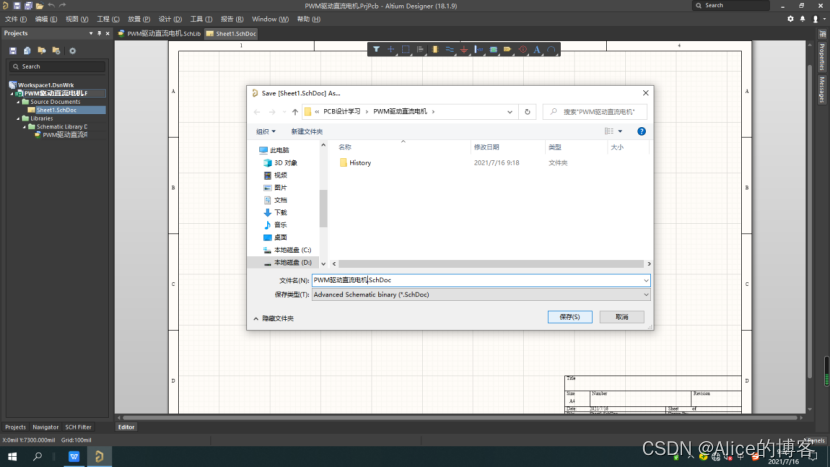Open the 放置 (P) menu
Image resolution: width=831 pixels, height=468 pixels.
coord(139,19)
